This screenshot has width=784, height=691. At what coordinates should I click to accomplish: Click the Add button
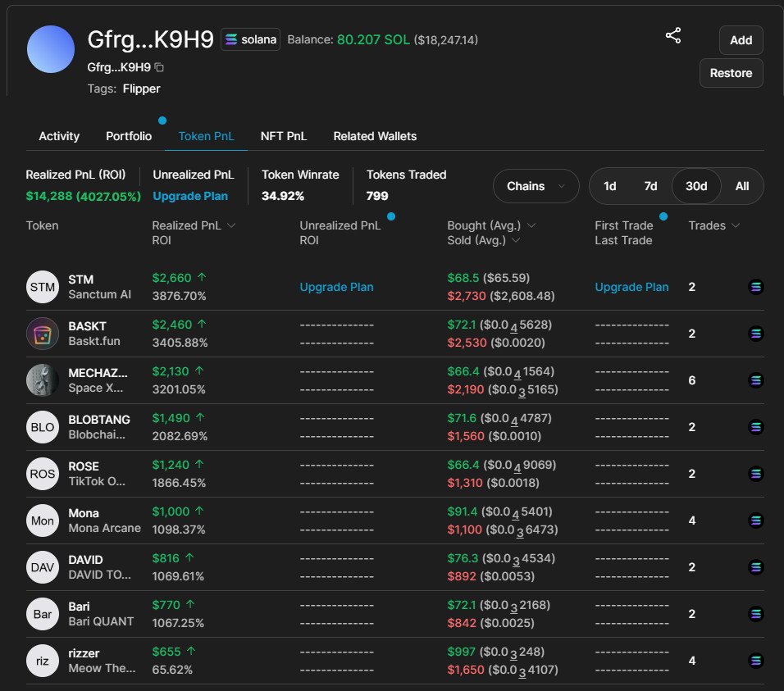click(x=741, y=40)
